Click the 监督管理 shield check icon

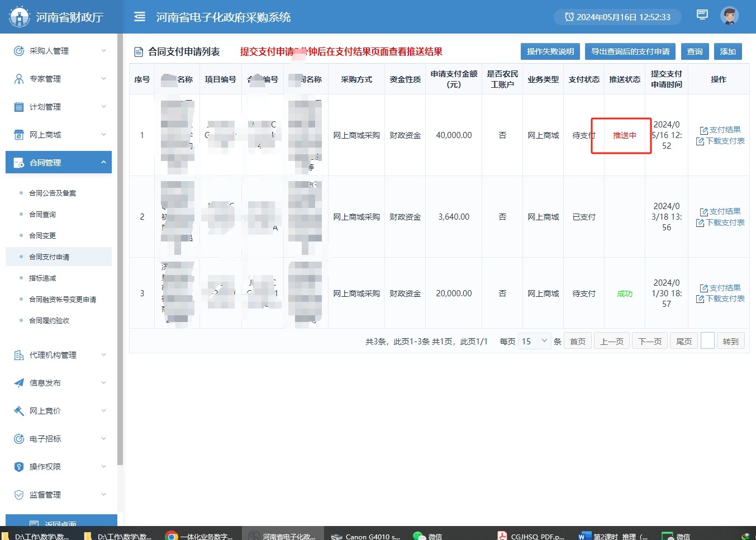pos(19,495)
